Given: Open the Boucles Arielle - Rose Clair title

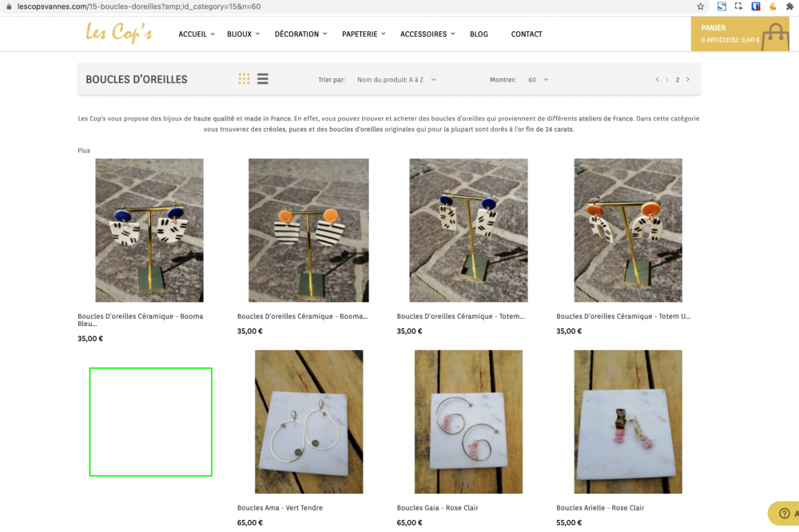Looking at the screenshot, I should coord(600,507).
